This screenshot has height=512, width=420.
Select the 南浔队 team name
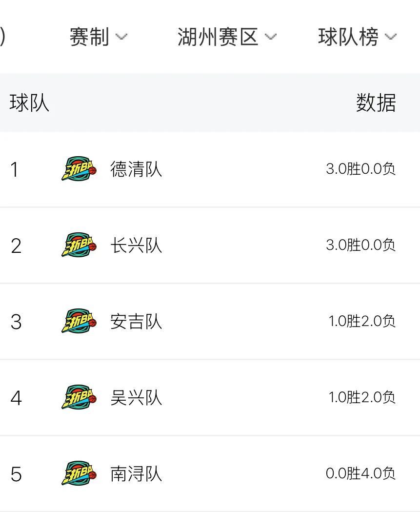(x=136, y=474)
